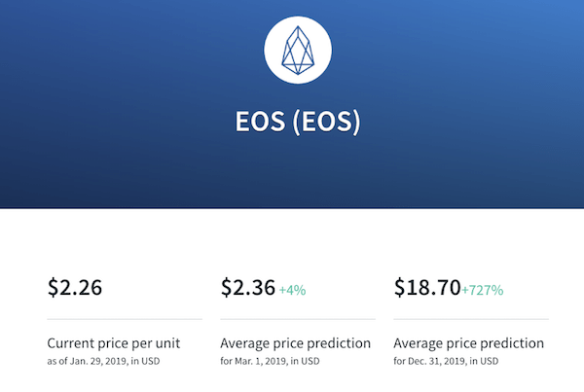Click the for Dec. 31, 2019 caption
Image resolution: width=584 pixels, height=392 pixels.
446,361
